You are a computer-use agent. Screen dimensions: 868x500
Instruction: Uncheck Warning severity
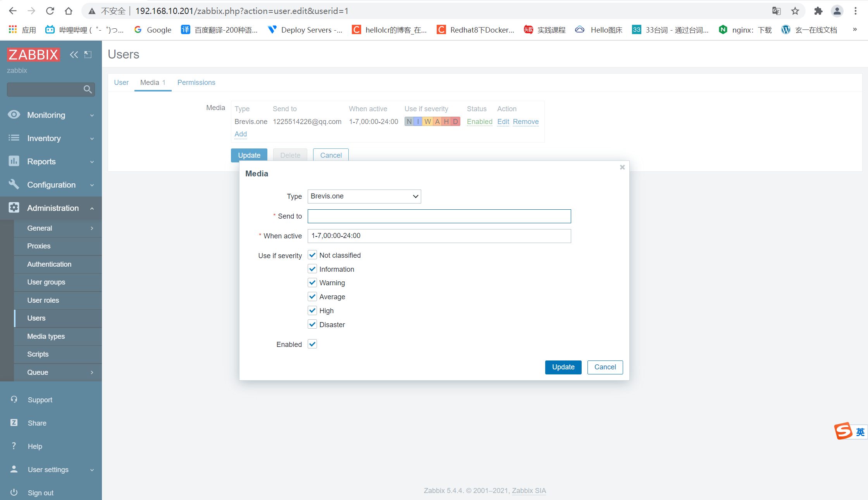(x=312, y=283)
